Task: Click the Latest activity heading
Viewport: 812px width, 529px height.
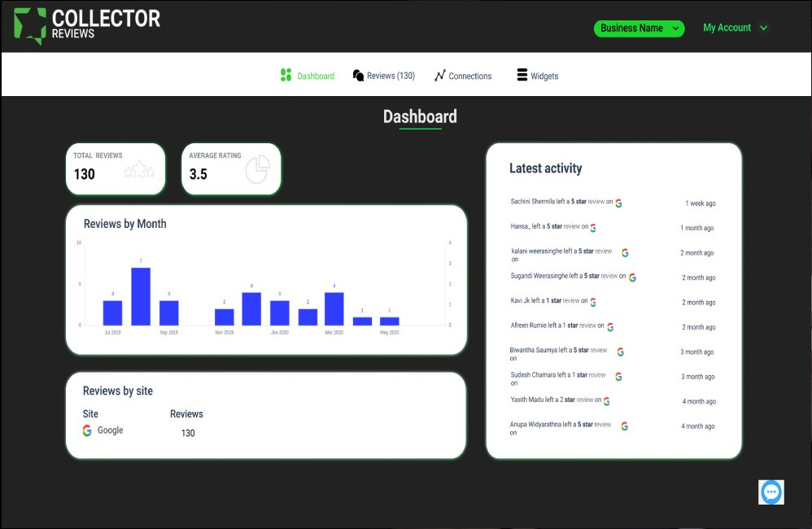Action: [x=546, y=168]
